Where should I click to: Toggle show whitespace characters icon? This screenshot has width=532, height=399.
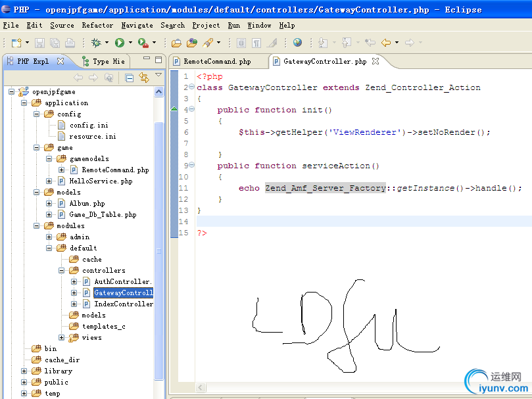pyautogui.click(x=256, y=43)
